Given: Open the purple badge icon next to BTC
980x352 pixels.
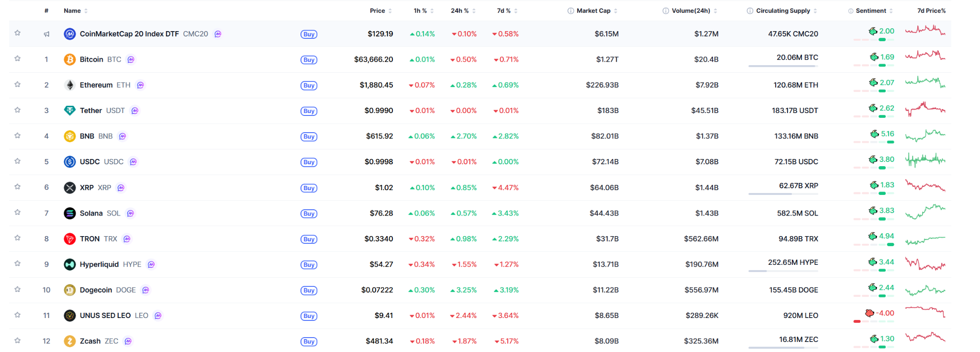Looking at the screenshot, I should point(131,59).
